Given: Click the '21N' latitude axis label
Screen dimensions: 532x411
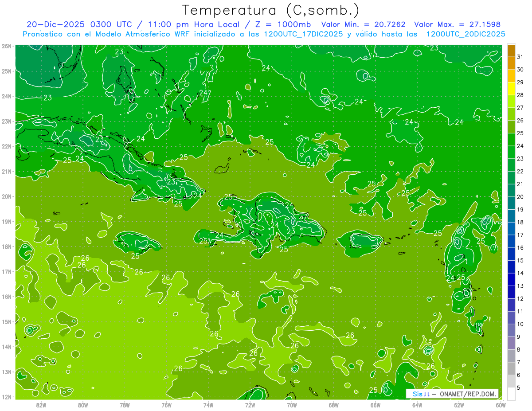Looking at the screenshot, I should pyautogui.click(x=7, y=171).
